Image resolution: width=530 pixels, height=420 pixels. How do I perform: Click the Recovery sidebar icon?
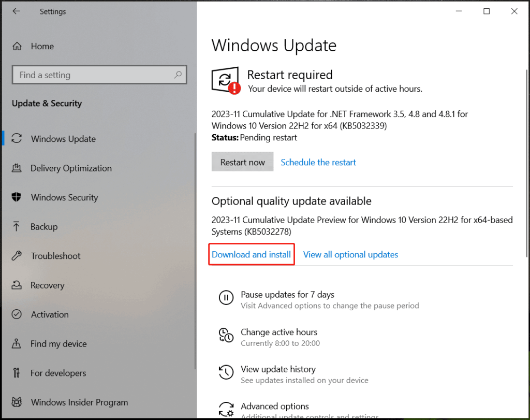pyautogui.click(x=16, y=285)
